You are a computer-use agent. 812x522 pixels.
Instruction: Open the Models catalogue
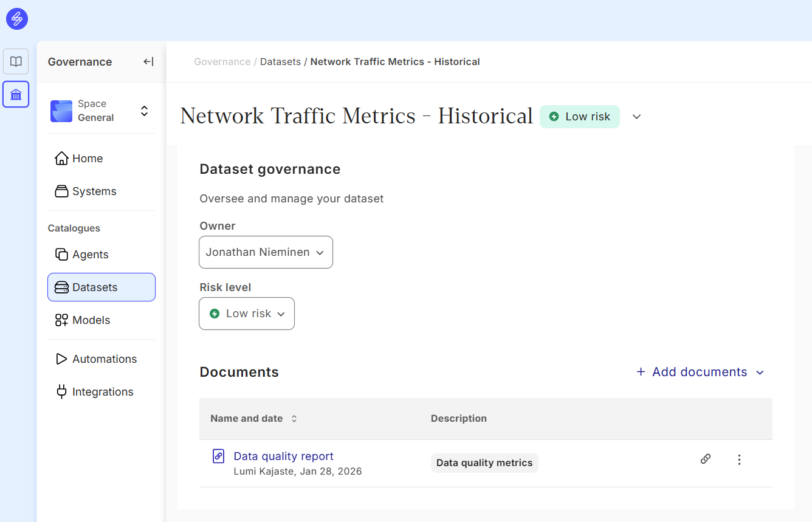click(91, 320)
